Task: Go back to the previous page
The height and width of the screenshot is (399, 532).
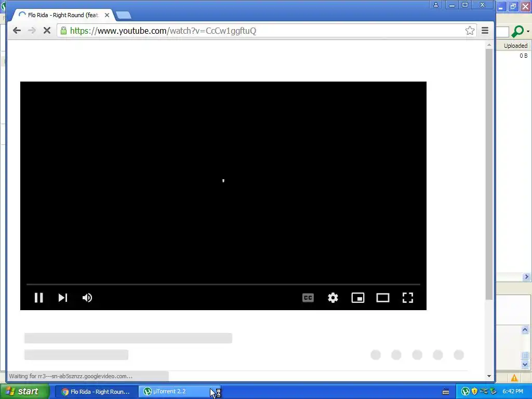Action: (17, 31)
